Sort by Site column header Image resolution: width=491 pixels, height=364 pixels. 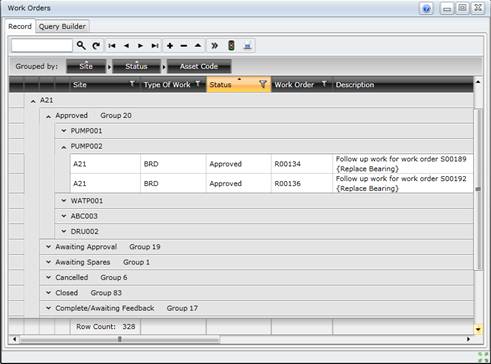point(80,85)
